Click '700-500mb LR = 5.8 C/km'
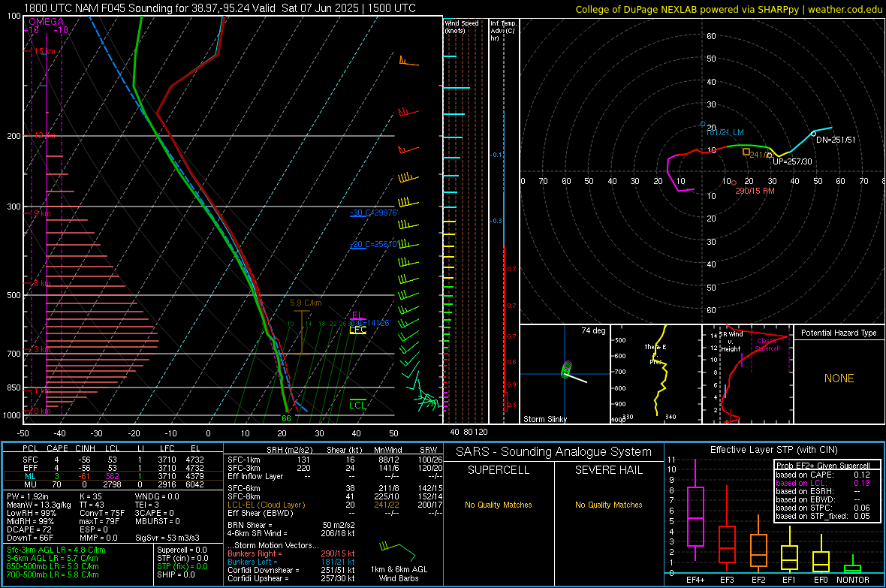 (x=53, y=574)
